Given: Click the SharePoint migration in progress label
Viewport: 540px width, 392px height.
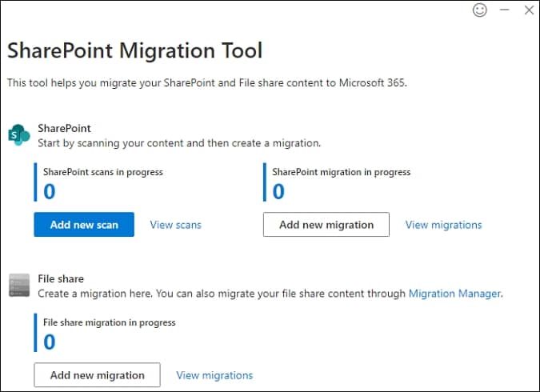Looking at the screenshot, I should [x=342, y=172].
